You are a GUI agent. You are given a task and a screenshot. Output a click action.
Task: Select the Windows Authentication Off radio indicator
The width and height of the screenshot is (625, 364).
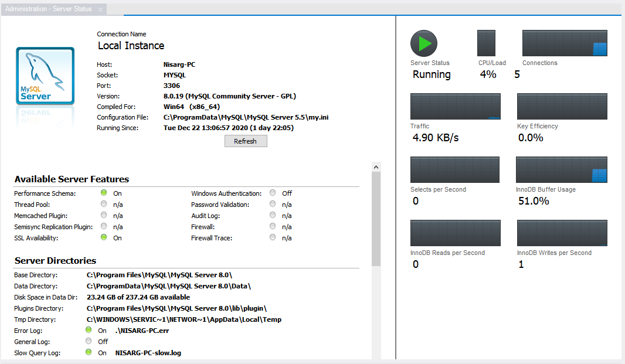click(272, 193)
